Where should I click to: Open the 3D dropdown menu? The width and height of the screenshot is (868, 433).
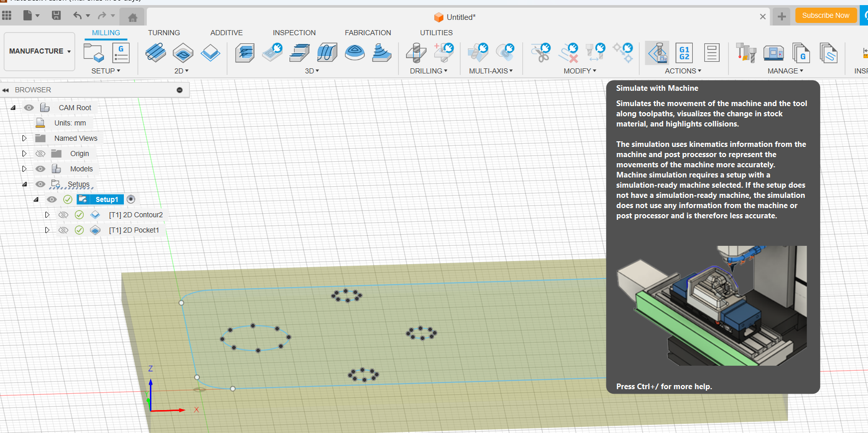click(312, 71)
